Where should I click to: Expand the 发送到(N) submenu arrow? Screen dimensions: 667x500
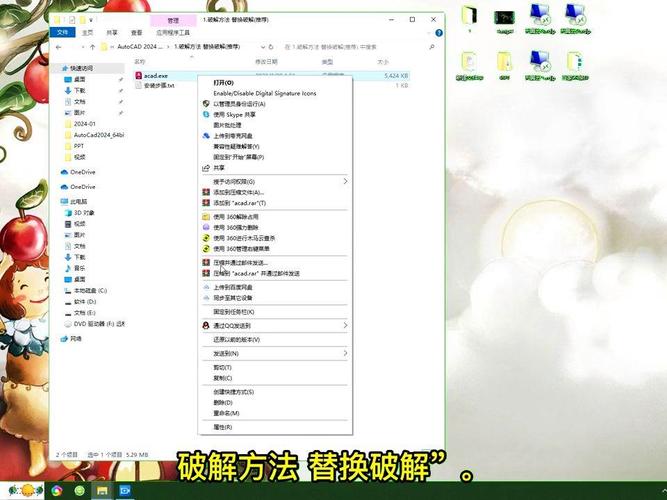click(x=345, y=353)
